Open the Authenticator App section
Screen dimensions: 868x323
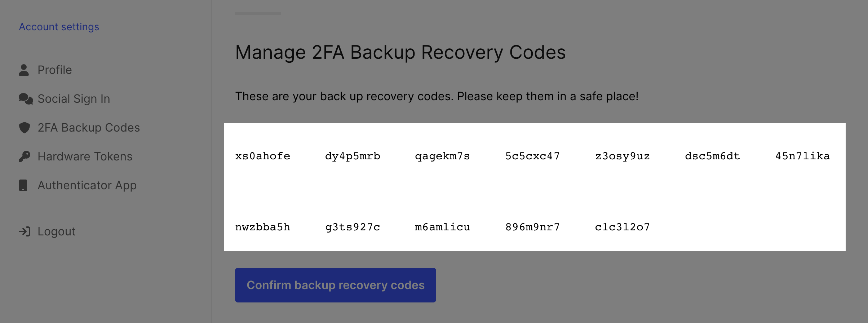point(87,185)
